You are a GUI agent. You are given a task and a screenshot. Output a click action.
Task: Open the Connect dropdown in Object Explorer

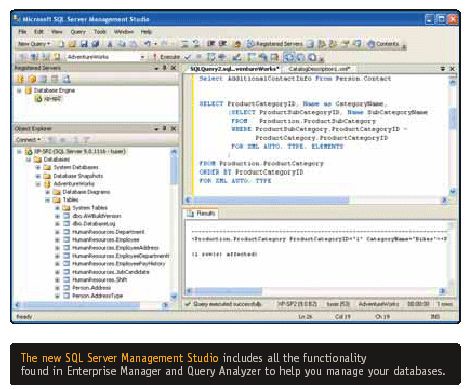28,139
